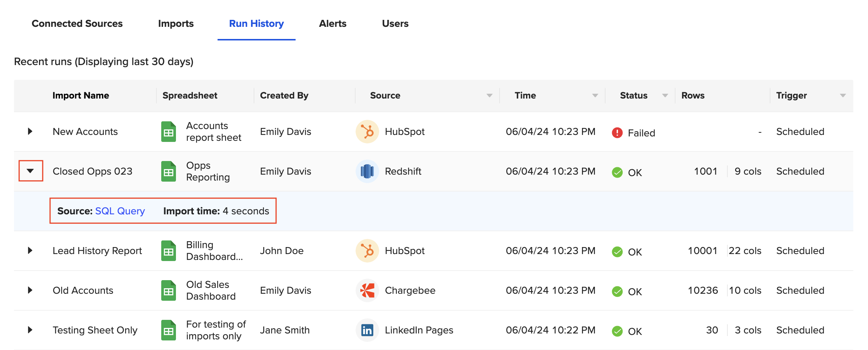
Task: Click the Import time 4 seconds text
Action: [216, 211]
